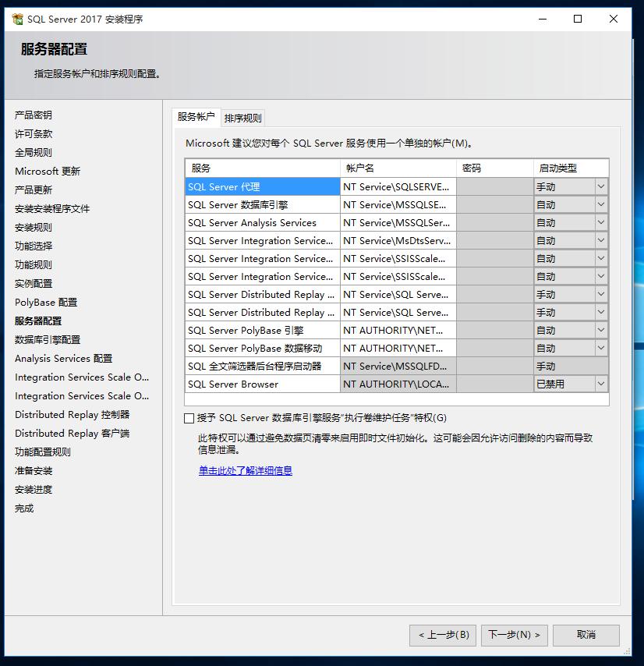Select the SQL 全文筛选器后台程序启动器 cell

[262, 366]
